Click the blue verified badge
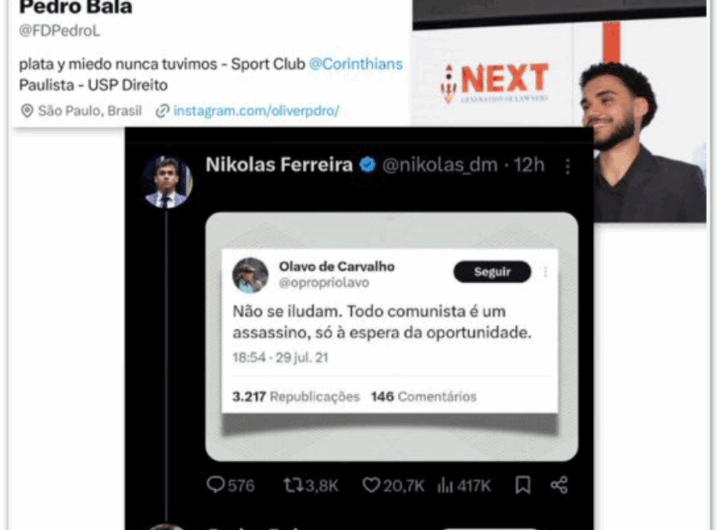 [x=367, y=165]
